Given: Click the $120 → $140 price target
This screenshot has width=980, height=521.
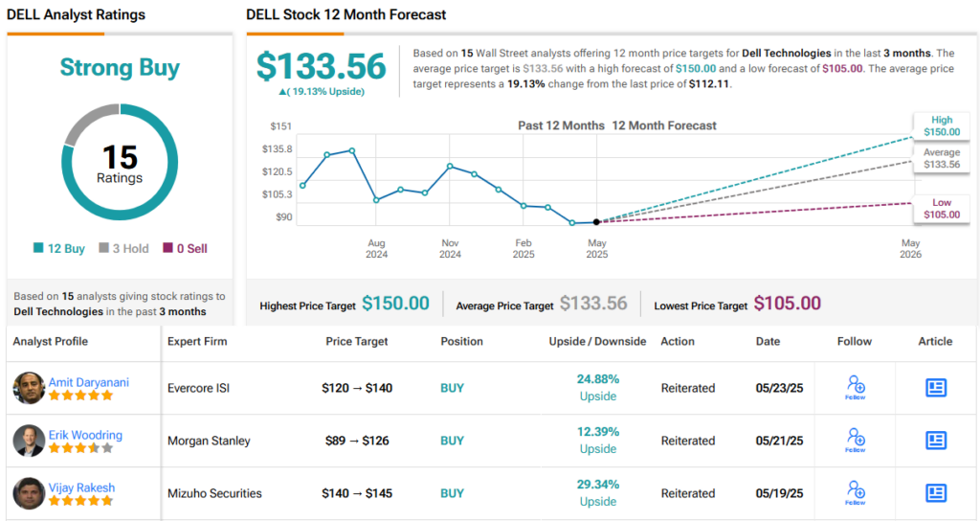Looking at the screenshot, I should (x=357, y=388).
